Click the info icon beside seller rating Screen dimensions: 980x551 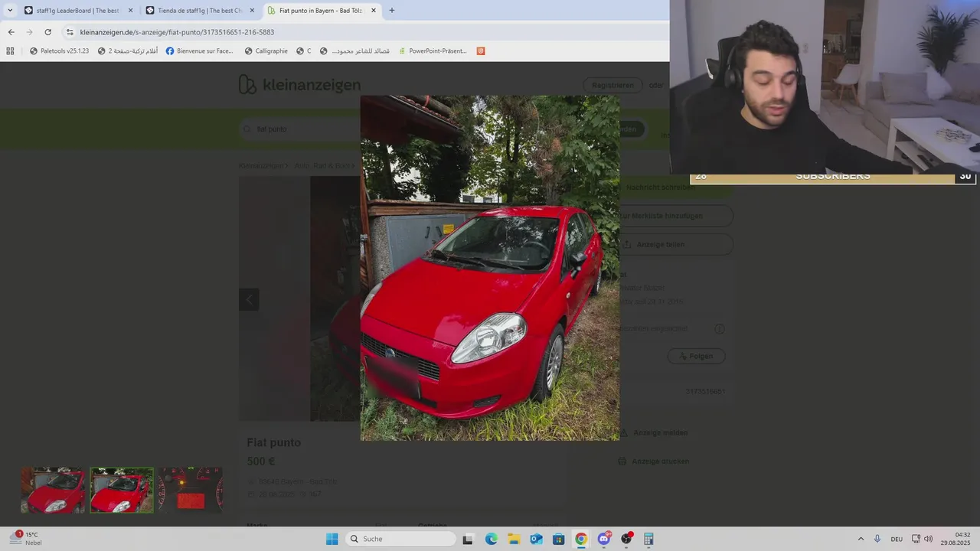pyautogui.click(x=720, y=329)
